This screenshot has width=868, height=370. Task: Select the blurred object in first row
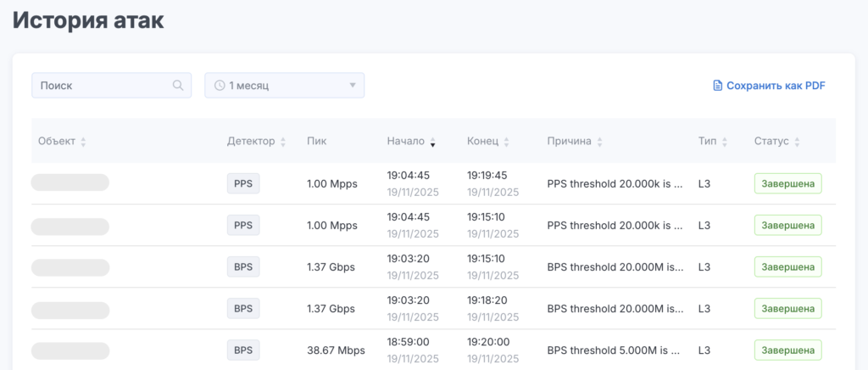click(x=70, y=182)
